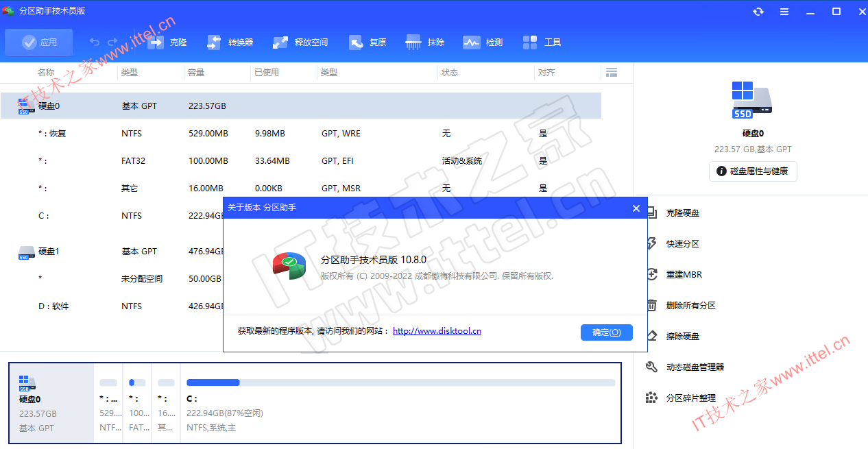Click OK (确定) in the about dialog

[x=606, y=332]
